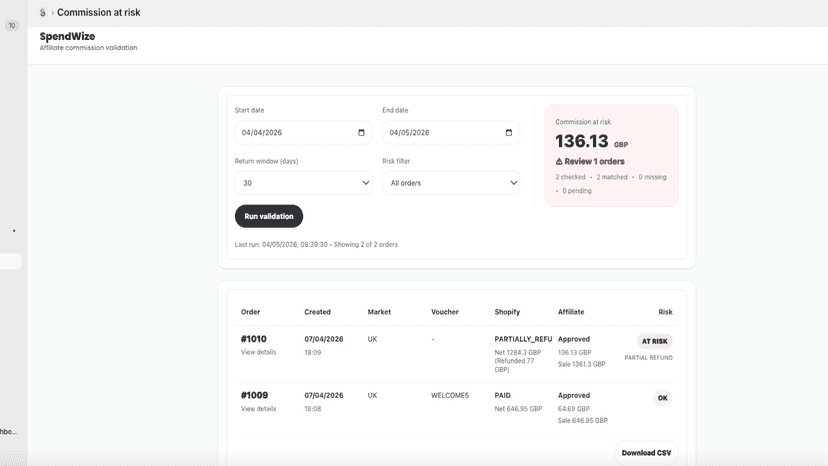828x466 pixels.
Task: Click Review 1 orders text
Action: [x=594, y=162]
